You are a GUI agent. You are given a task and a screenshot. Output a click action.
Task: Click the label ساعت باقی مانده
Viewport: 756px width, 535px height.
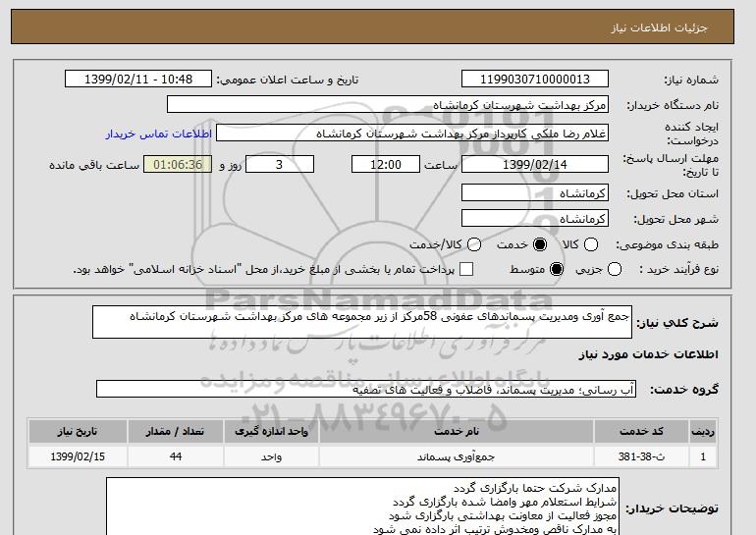pos(94,165)
